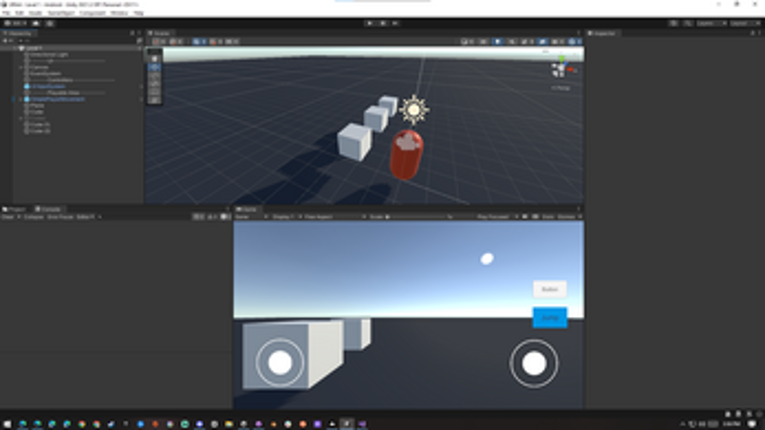This screenshot has height=430, width=765.
Task: Select the Rotate tool in Scene overlay
Action: pos(155,75)
